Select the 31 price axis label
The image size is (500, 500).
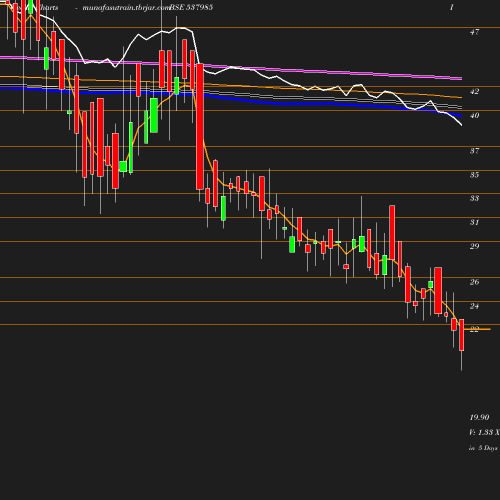click(x=474, y=222)
